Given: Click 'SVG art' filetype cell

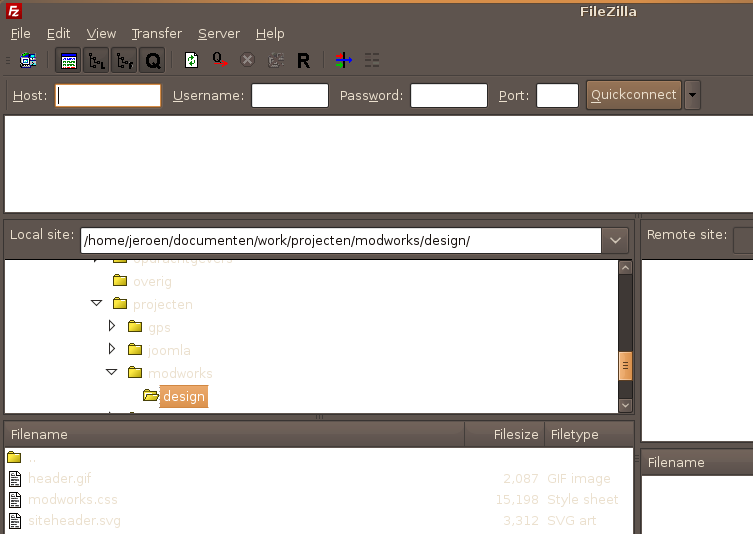Looking at the screenshot, I should [571, 521].
